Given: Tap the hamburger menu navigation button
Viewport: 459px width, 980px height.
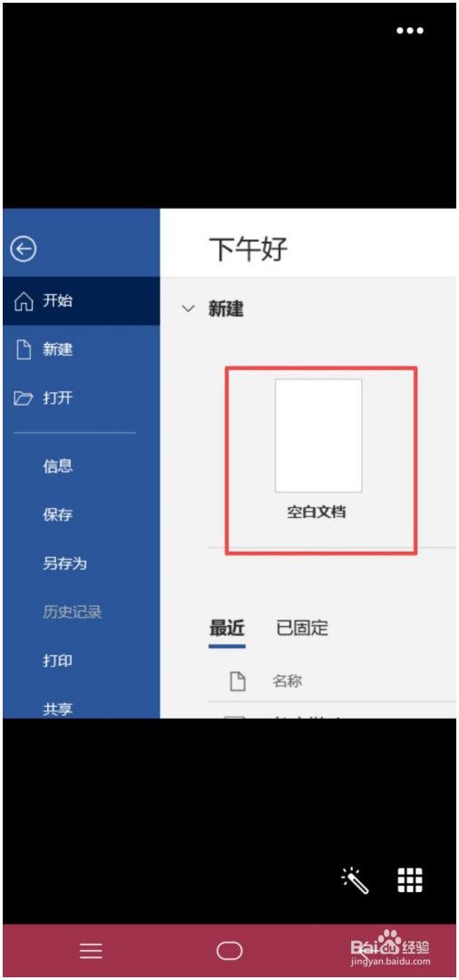Looking at the screenshot, I should (92, 951).
